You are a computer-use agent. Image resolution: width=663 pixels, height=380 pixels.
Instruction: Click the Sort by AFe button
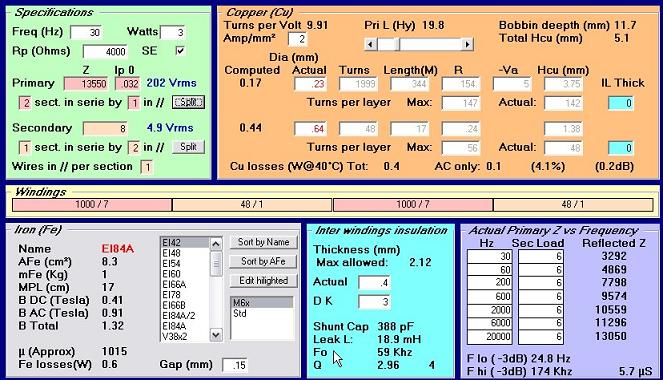pyautogui.click(x=263, y=262)
